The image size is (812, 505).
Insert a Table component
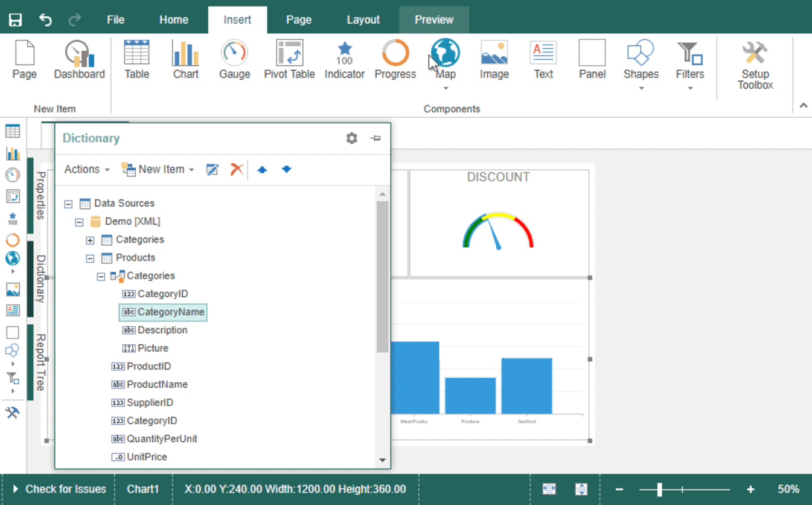pos(136,60)
